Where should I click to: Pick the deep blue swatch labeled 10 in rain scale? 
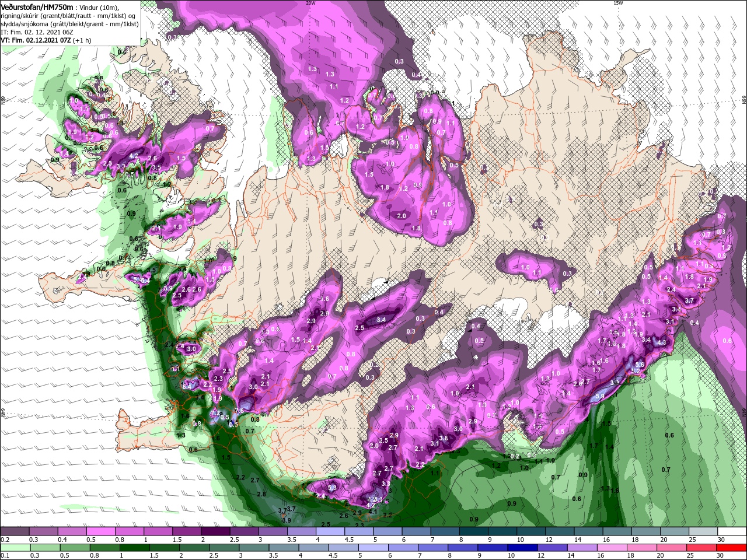[522, 548]
